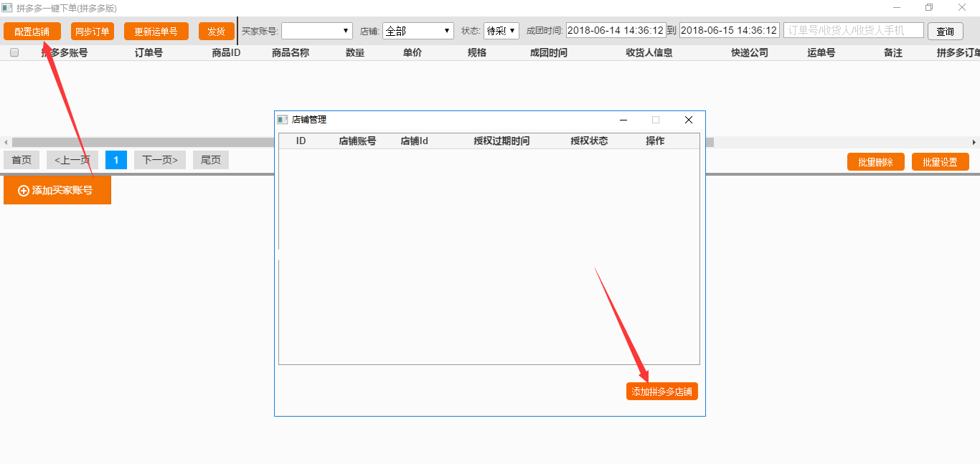Click the horizontal scrollbar right arrow
Screen dimensions: 980x464
point(974,142)
